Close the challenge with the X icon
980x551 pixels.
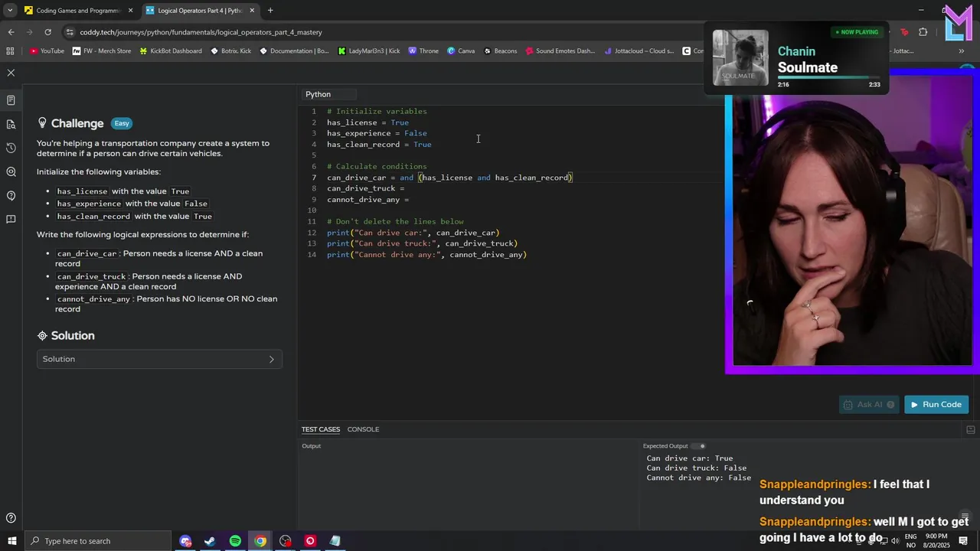pyautogui.click(x=11, y=73)
